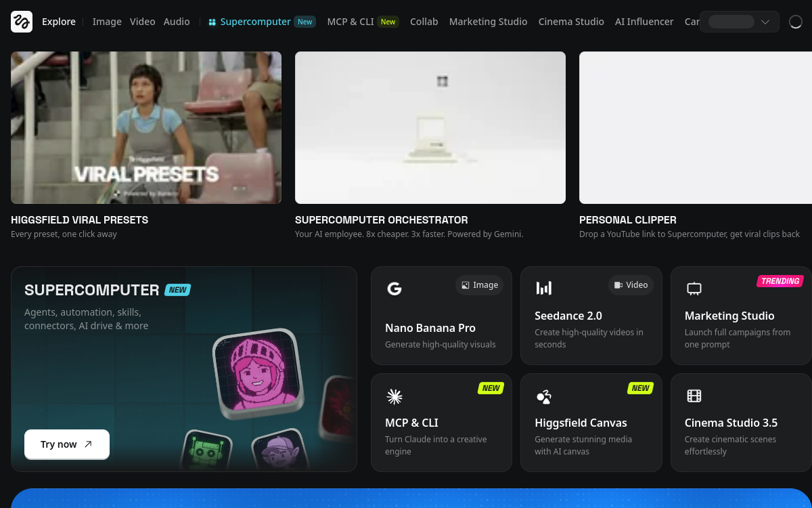Click 'Drop a YouTube link to Supercomputer' text
This screenshot has height=508, width=812.
(x=690, y=234)
